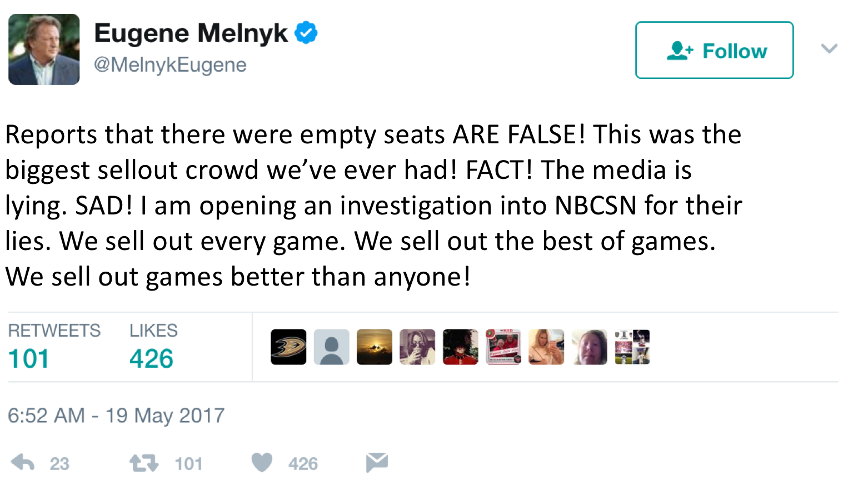Follow Eugene Melnyk
Image resolution: width=868 pixels, height=495 pixels.
point(714,50)
